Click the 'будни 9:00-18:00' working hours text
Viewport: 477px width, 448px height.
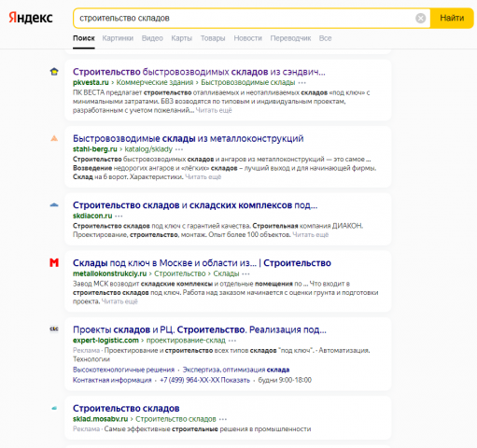285,380
